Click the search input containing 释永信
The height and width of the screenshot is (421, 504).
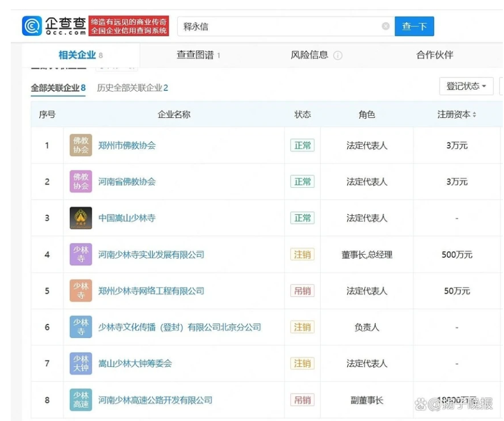click(x=280, y=26)
